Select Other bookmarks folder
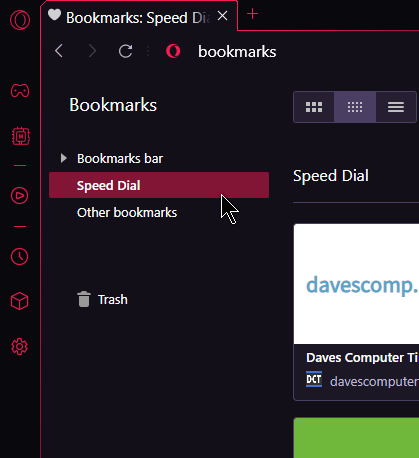The width and height of the screenshot is (419, 458). coord(127,213)
